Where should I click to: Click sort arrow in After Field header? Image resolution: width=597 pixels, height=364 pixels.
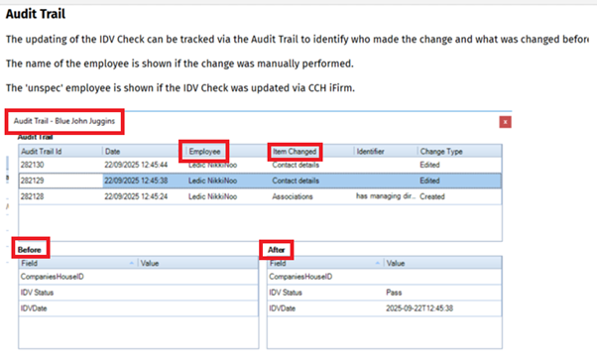[377, 263]
